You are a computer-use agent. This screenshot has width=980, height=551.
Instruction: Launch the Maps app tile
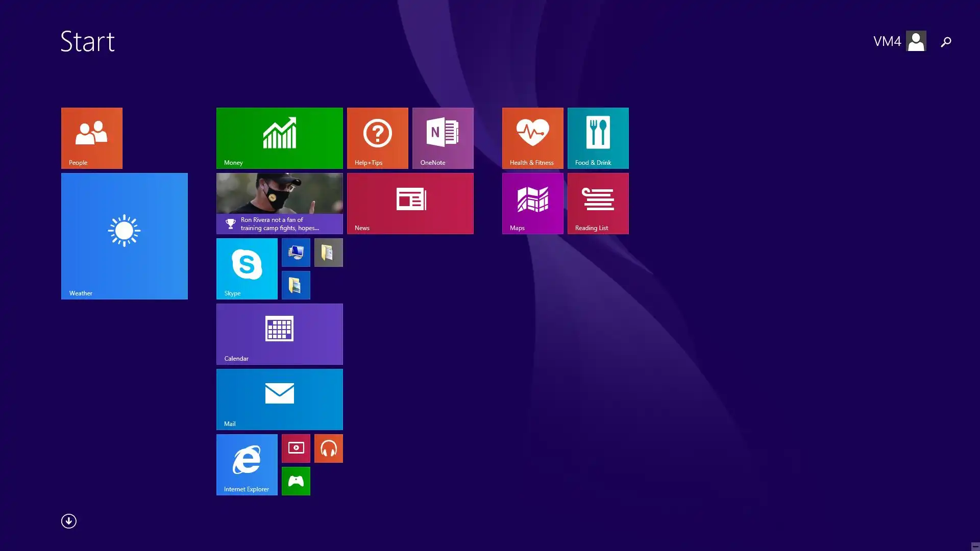pyautogui.click(x=532, y=203)
